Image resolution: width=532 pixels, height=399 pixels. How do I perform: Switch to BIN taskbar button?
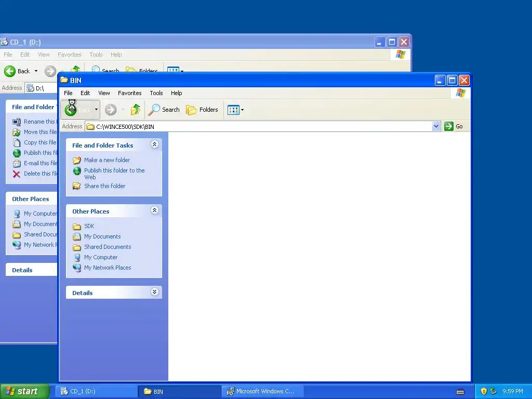point(180,391)
